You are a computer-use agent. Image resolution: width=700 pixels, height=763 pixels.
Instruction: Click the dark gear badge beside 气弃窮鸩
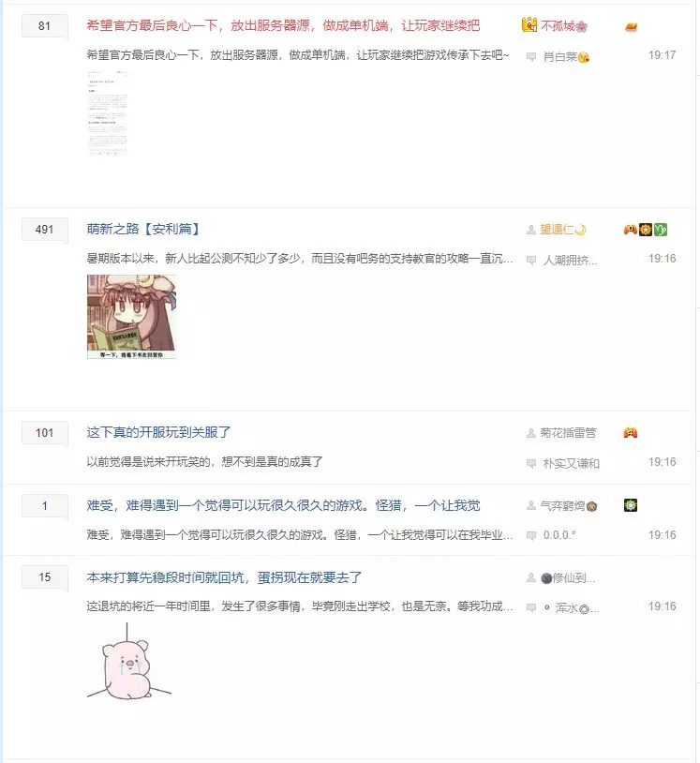tap(631, 505)
